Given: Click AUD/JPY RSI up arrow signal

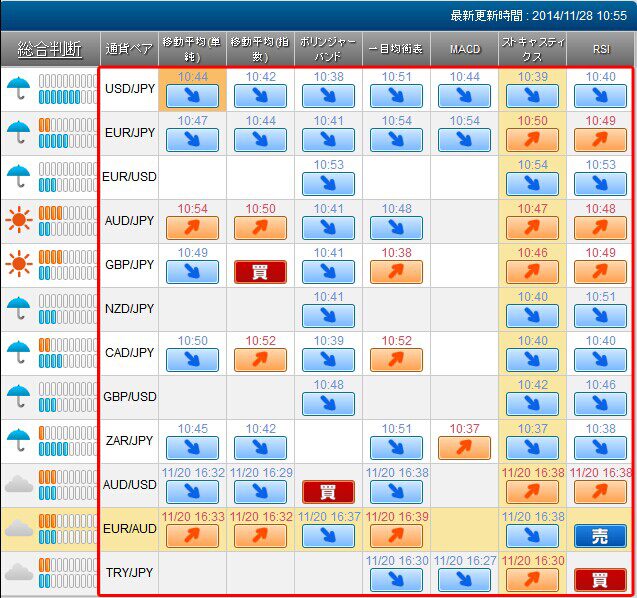Looking at the screenshot, I should click(600, 228).
